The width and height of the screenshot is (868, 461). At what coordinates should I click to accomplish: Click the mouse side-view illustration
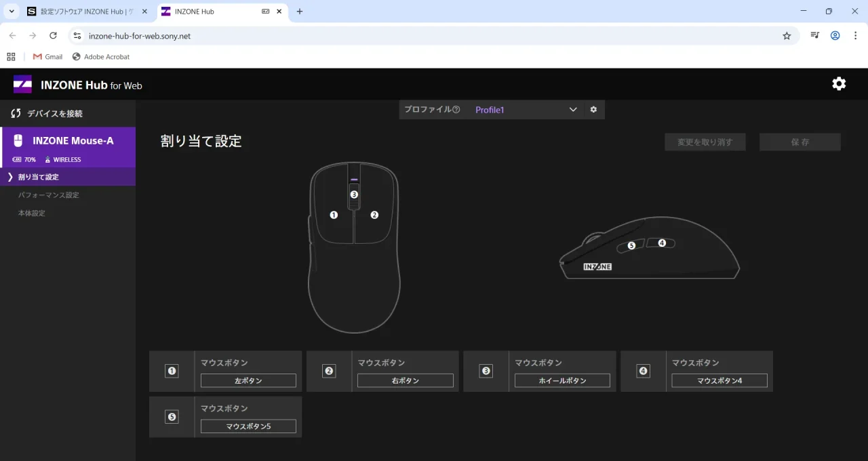tap(650, 249)
